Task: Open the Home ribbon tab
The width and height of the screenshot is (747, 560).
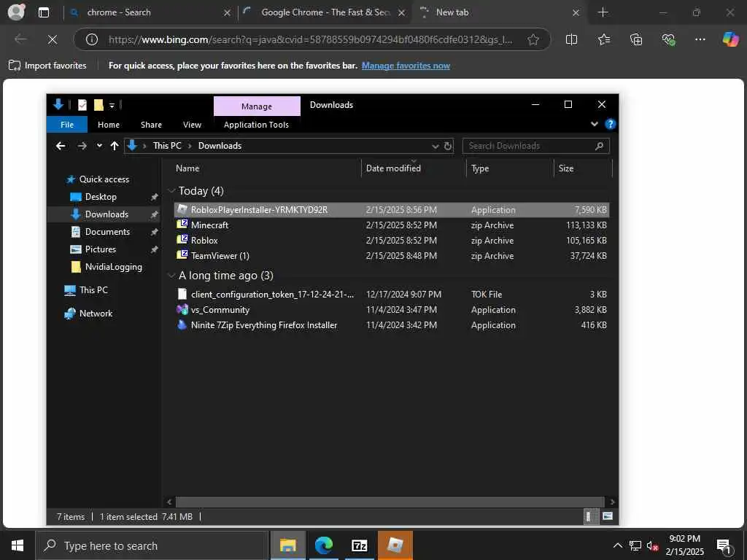Action: 109,125
